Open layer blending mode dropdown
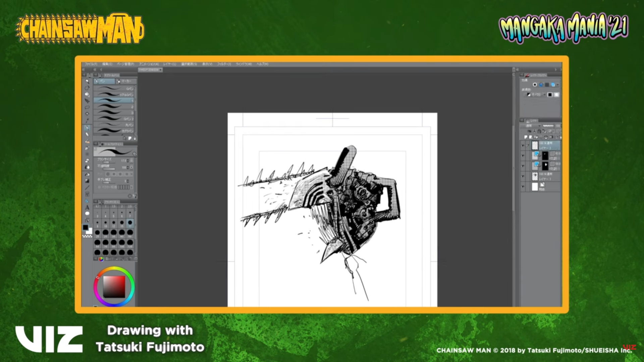 pos(530,126)
